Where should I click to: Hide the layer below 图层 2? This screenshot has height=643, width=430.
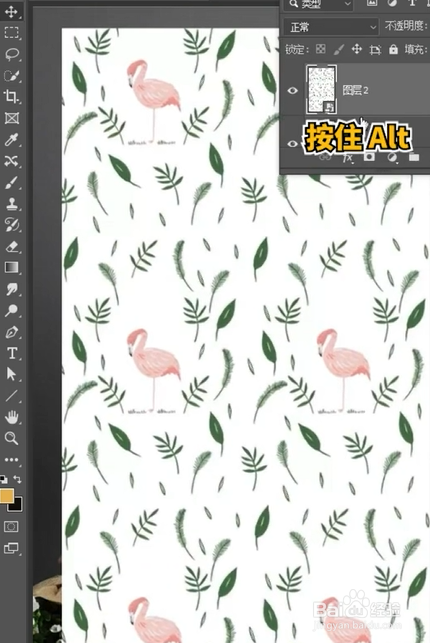coord(292,144)
